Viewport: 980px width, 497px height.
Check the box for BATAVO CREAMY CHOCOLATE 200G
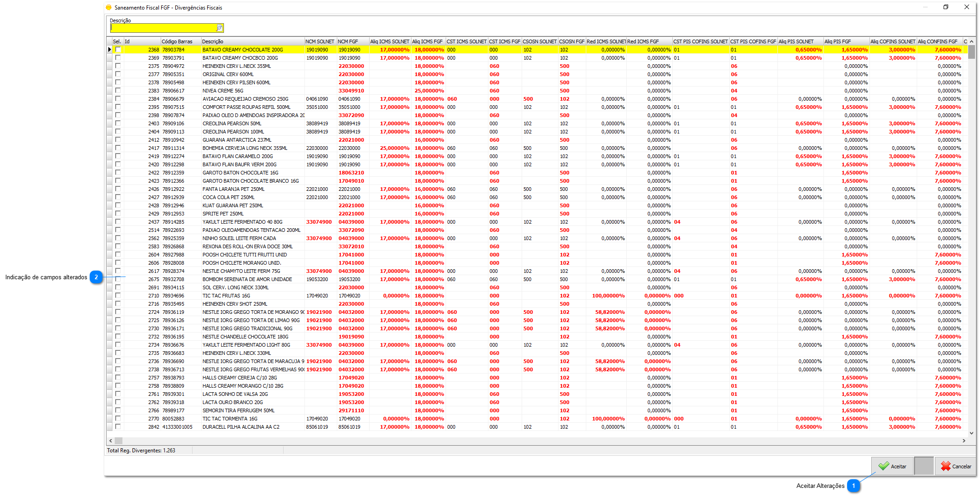click(x=118, y=50)
